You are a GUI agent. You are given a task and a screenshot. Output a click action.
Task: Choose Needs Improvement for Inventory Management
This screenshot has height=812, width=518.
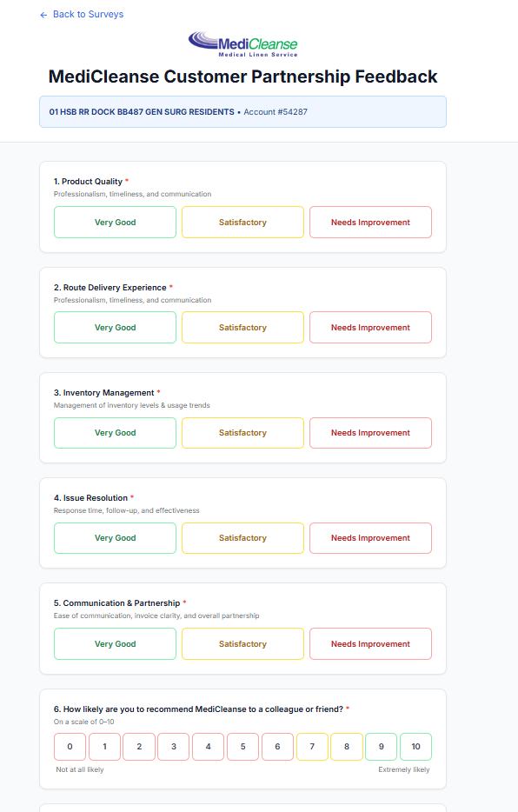(x=370, y=433)
